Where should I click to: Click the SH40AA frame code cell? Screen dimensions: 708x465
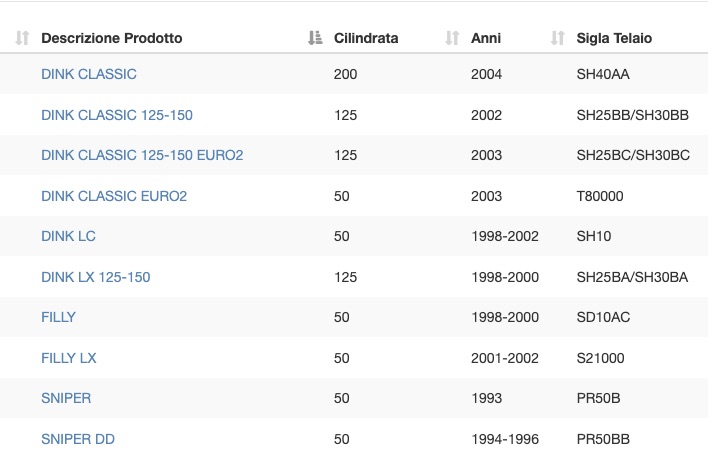coord(603,74)
